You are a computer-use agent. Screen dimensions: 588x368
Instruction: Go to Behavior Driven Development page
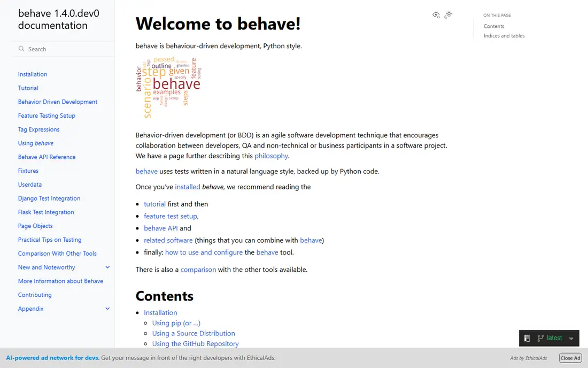click(58, 102)
